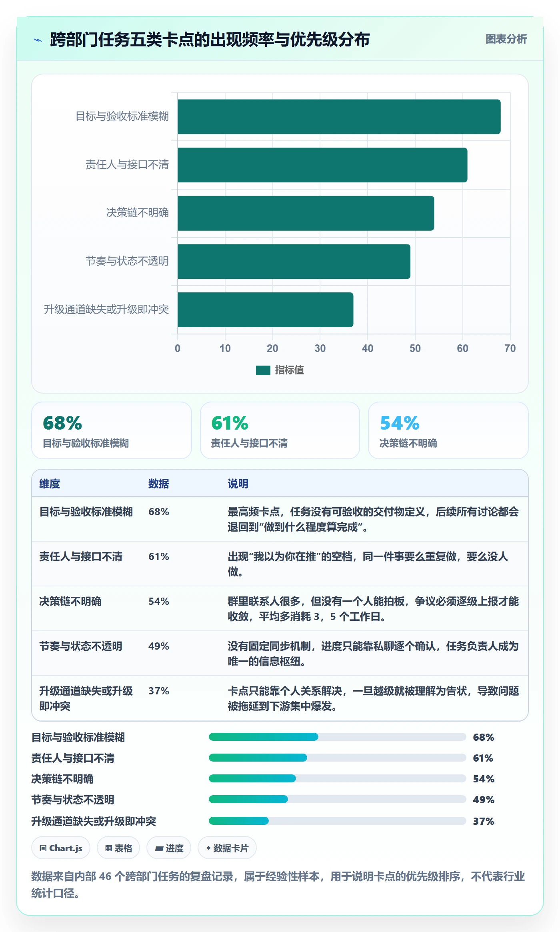560x932 pixels.
Task: Select table cell 目标与验收标准模糊
Action: pyautogui.click(x=86, y=512)
